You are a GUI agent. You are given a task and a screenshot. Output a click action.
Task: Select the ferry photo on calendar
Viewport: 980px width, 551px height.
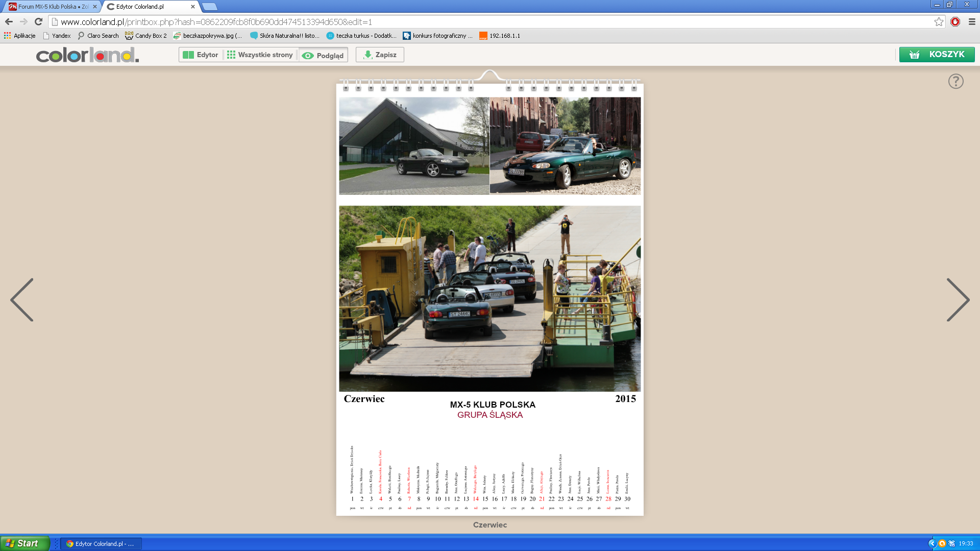489,298
